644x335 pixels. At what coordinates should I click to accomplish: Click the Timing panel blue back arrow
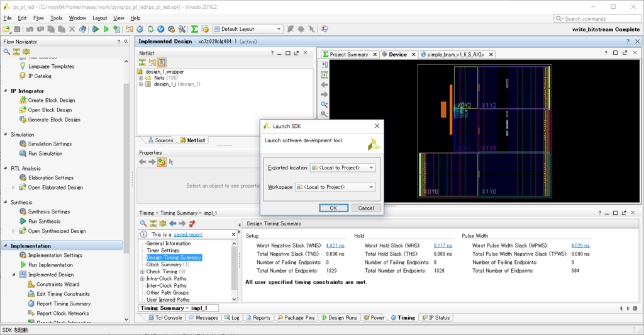[x=173, y=223]
